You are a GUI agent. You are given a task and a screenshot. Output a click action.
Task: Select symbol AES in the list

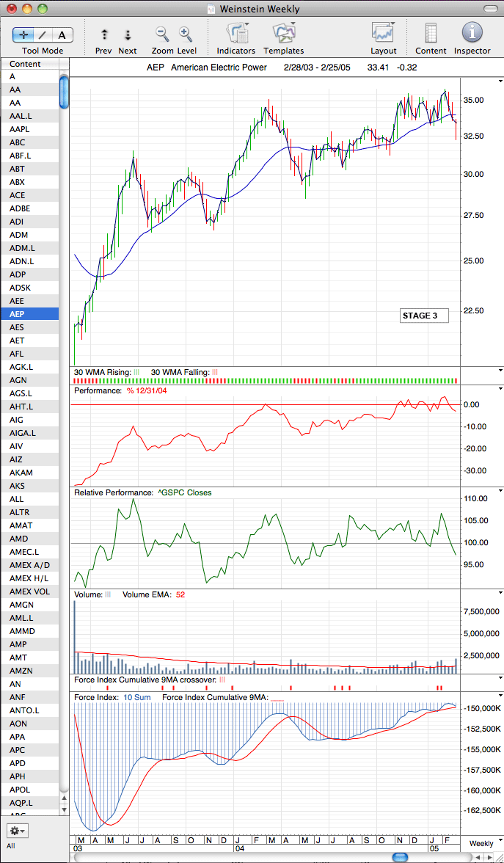[x=29, y=327]
